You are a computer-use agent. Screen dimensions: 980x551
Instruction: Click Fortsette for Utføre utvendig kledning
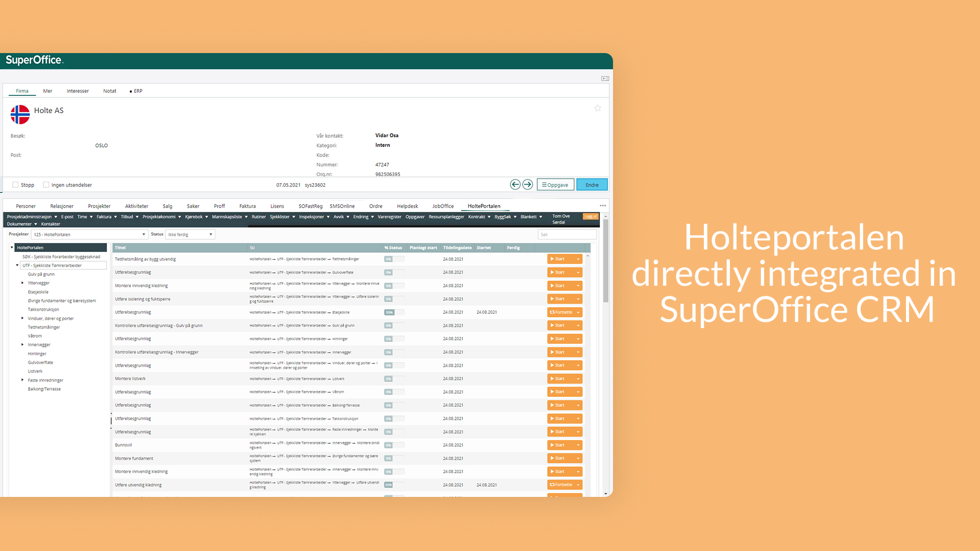560,485
